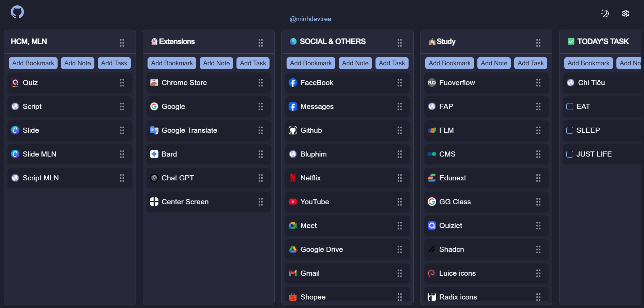Screen dimensions: 644x308
Task: Mark SLEEP as completed
Action: [569, 130]
